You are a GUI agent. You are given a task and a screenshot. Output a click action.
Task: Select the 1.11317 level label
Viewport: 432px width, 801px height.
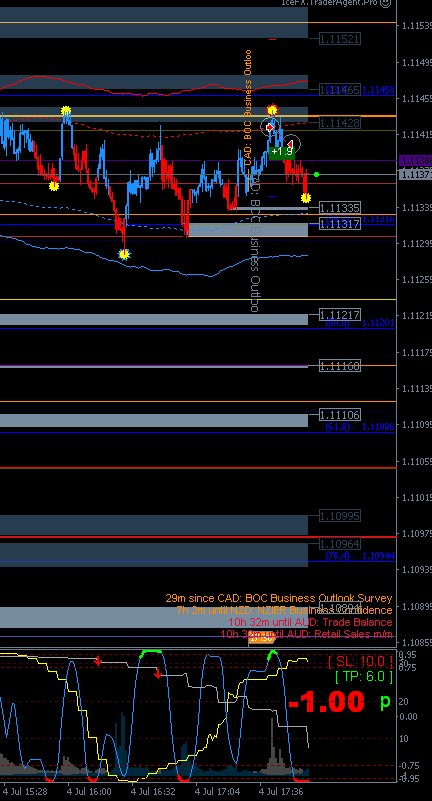pyautogui.click(x=340, y=224)
